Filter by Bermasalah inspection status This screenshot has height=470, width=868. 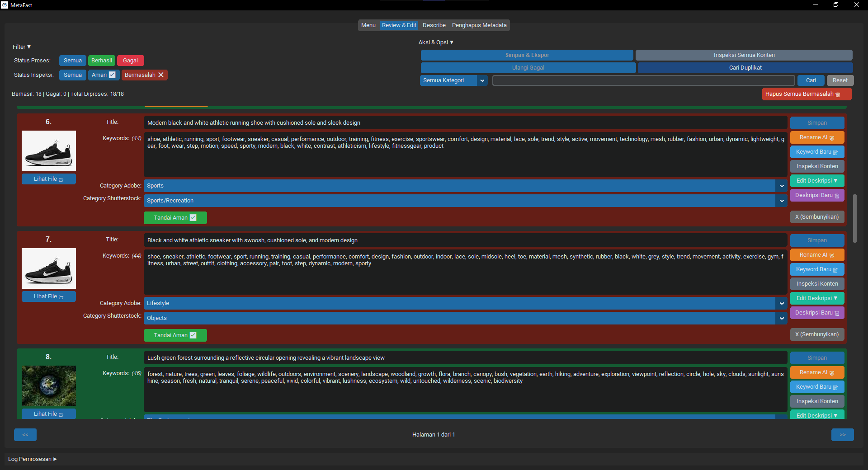tap(144, 75)
